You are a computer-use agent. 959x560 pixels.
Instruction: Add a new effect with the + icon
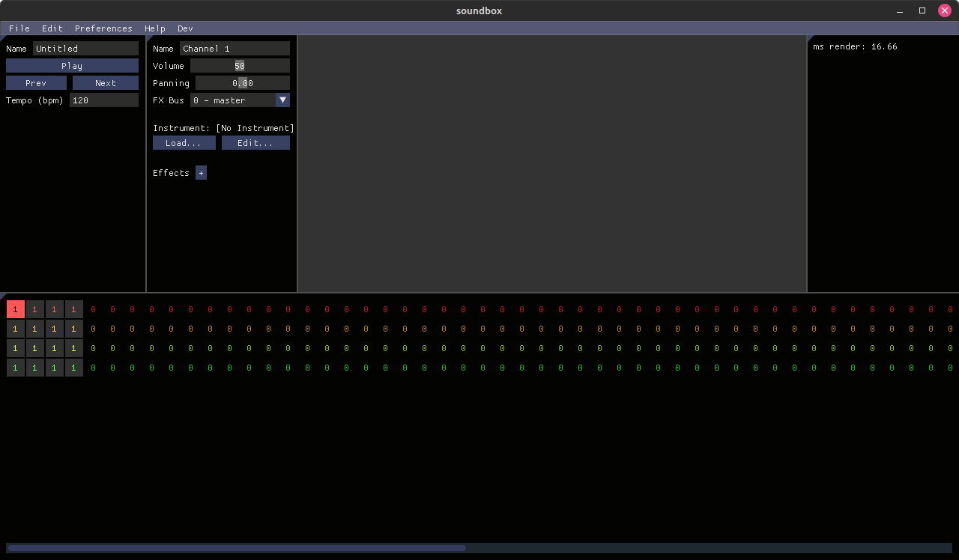(201, 172)
